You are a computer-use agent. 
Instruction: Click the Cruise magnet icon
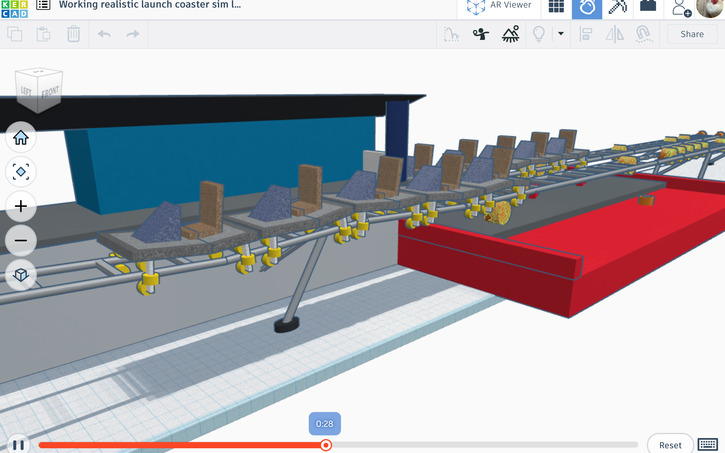click(x=644, y=34)
